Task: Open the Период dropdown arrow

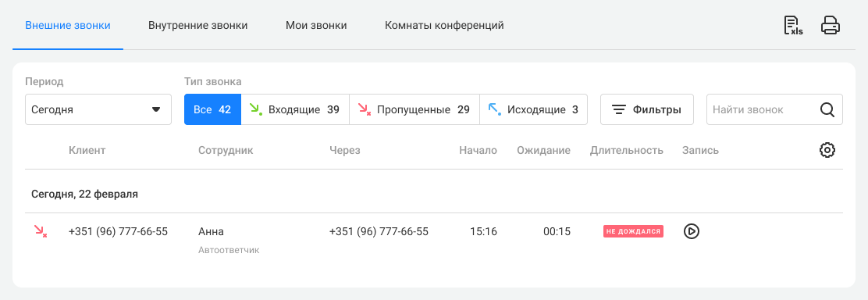Action: point(156,110)
